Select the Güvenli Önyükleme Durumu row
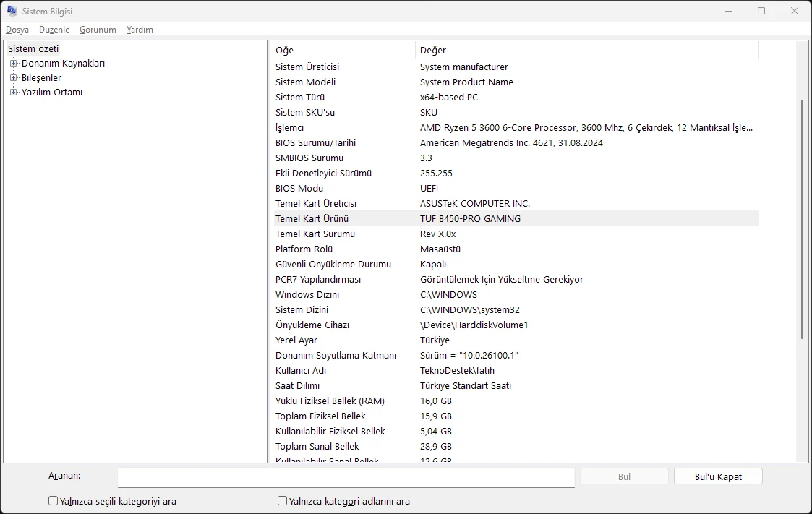The height and width of the screenshot is (514, 812). click(x=516, y=264)
